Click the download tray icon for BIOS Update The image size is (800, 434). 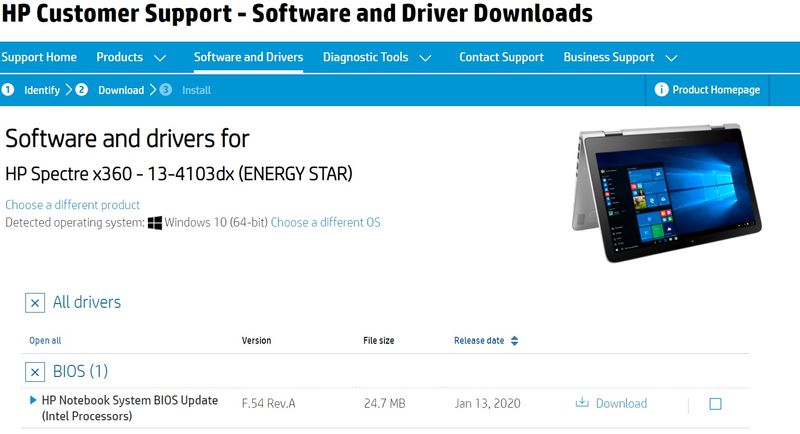pyautogui.click(x=582, y=403)
